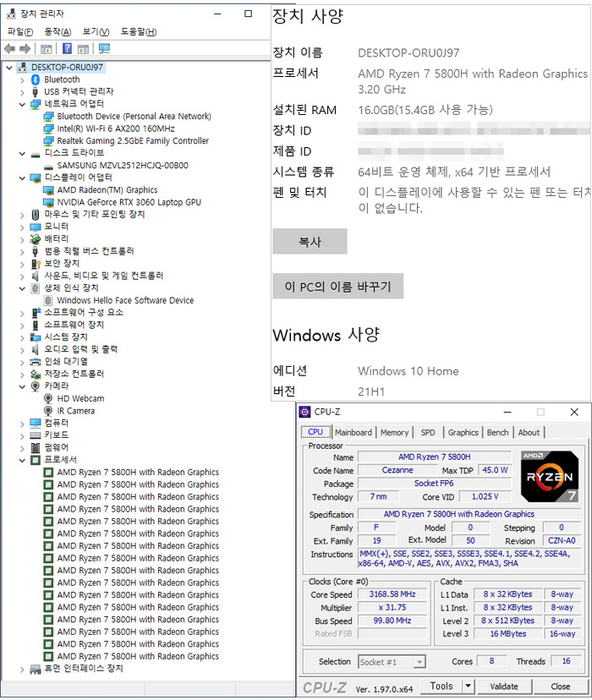The image size is (592, 700).
Task: Click the USB 커넥터 관리자 icon
Action: (36, 92)
